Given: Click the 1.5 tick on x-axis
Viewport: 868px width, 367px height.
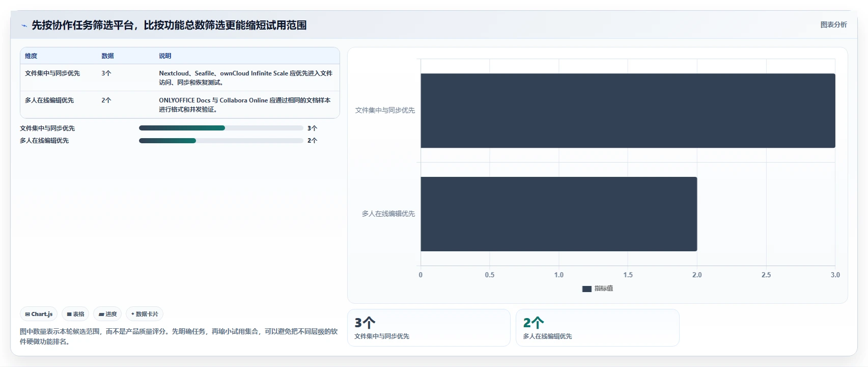Looking at the screenshot, I should (x=628, y=275).
